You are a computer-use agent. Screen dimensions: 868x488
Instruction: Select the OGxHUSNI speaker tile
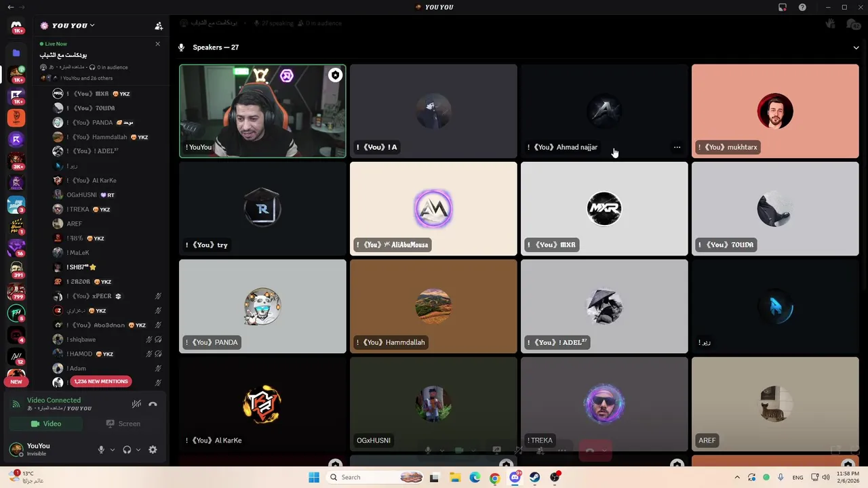[433, 404]
